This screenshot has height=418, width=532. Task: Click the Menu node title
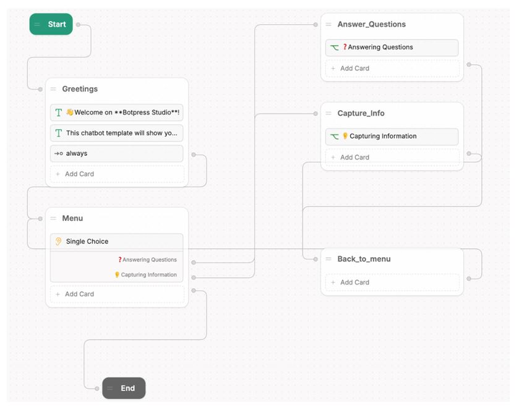click(72, 218)
